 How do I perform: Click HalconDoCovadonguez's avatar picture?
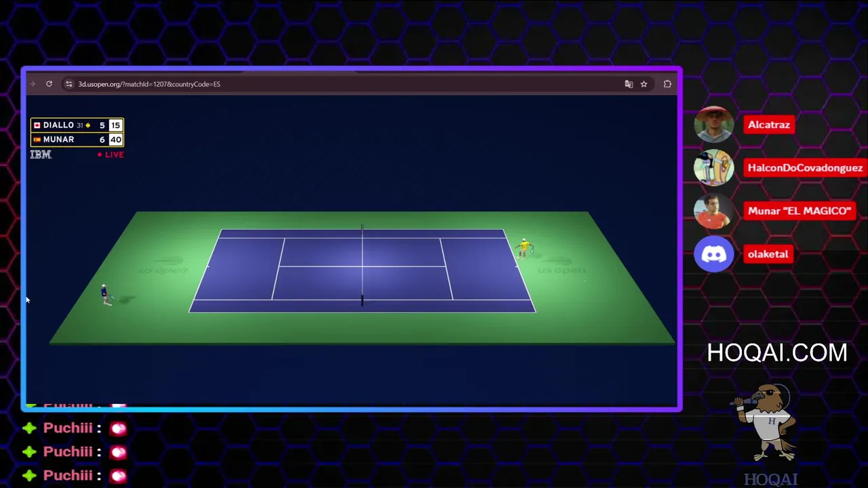714,167
